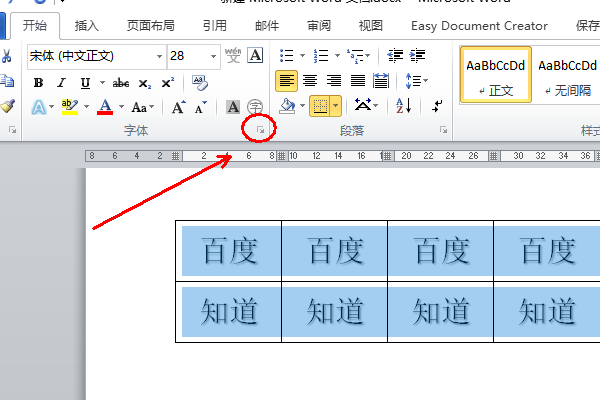Toggle Underline formatting
This screenshot has width=600, height=400.
click(85, 83)
